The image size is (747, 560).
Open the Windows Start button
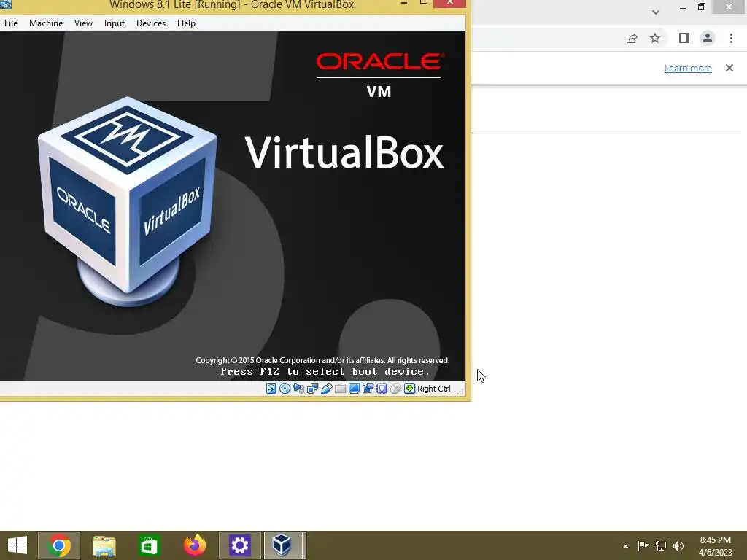tap(18, 545)
